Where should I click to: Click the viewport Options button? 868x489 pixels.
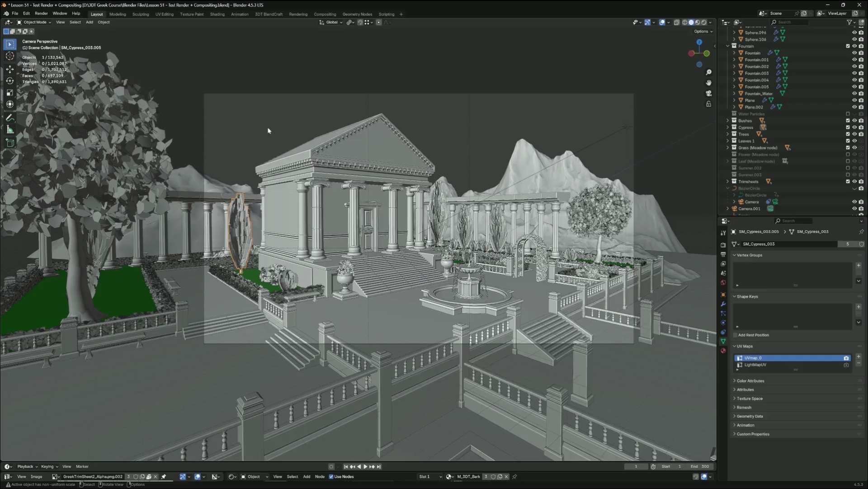tap(703, 31)
